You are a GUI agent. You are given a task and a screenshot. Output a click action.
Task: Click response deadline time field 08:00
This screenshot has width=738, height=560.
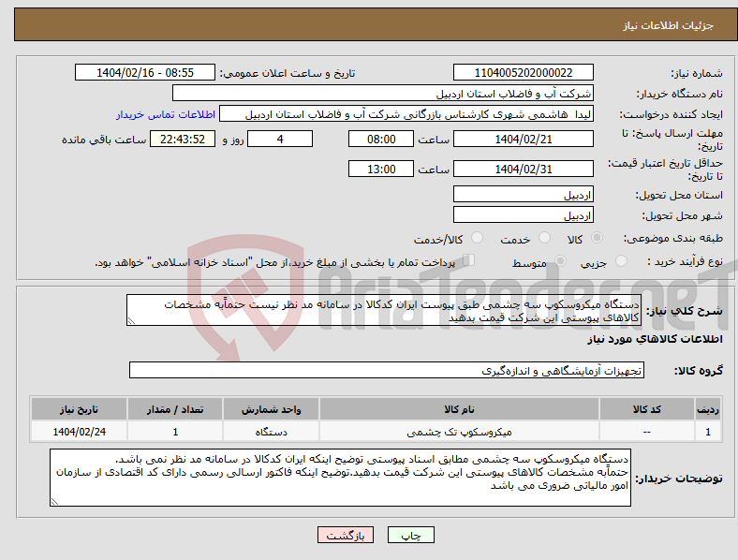[x=381, y=139]
